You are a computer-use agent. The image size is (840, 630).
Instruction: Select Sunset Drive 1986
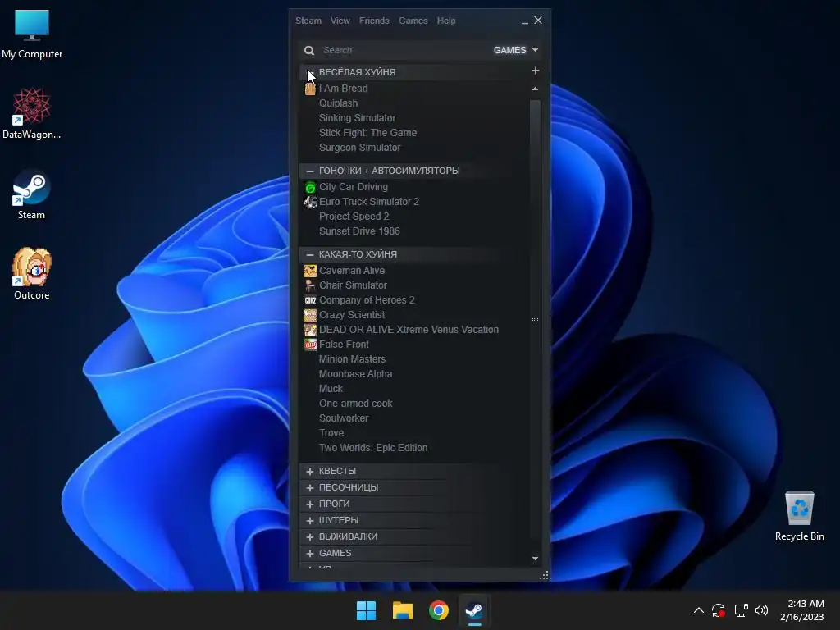click(359, 231)
